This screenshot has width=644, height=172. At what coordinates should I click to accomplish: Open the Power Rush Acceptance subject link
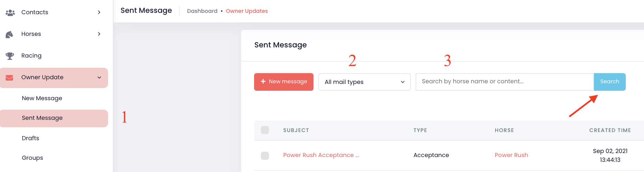coord(321,155)
